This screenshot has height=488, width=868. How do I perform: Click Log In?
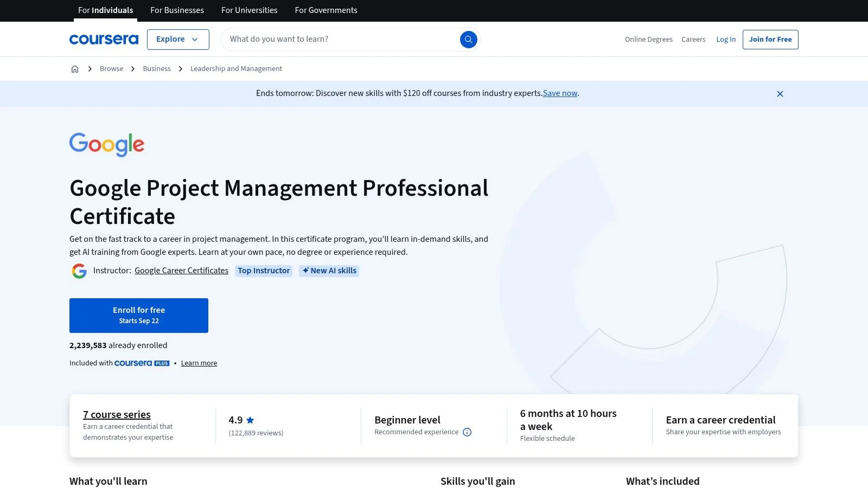(x=726, y=39)
